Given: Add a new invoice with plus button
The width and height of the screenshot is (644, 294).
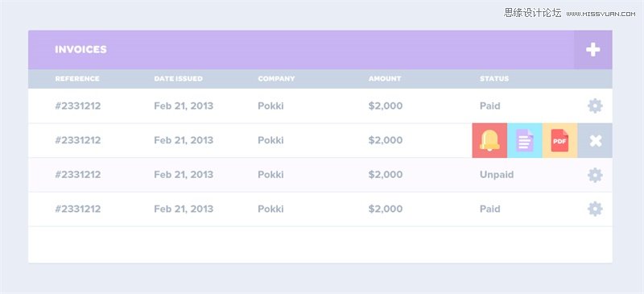Looking at the screenshot, I should pyautogui.click(x=592, y=50).
